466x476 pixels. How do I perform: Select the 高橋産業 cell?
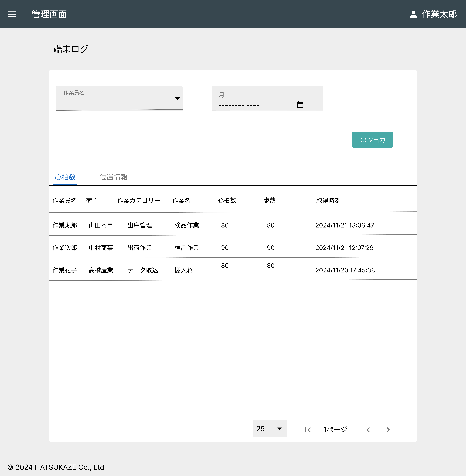101,270
